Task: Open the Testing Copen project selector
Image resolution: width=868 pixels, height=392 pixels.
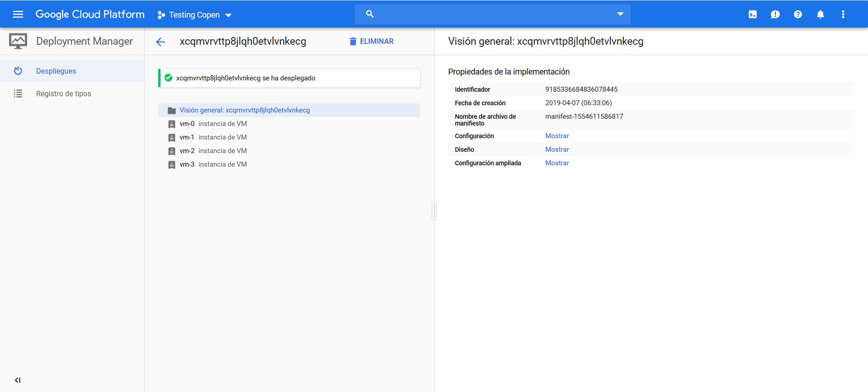Action: pos(194,15)
